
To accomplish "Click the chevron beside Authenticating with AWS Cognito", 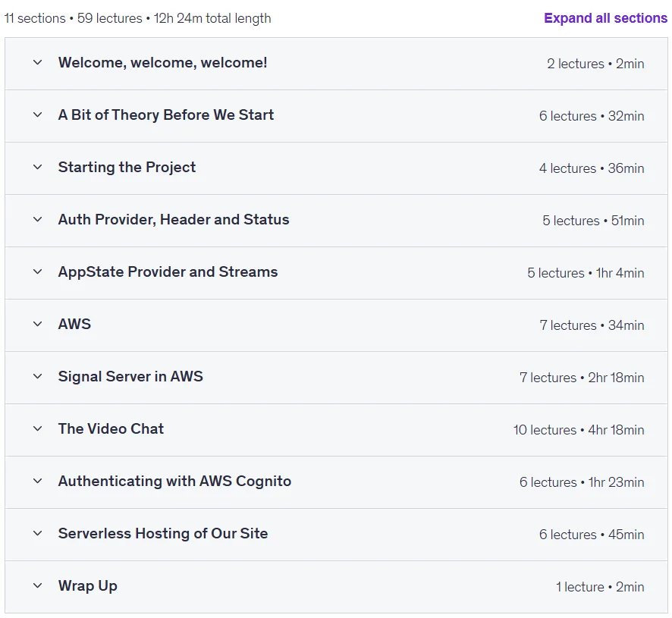I will [x=38, y=481].
